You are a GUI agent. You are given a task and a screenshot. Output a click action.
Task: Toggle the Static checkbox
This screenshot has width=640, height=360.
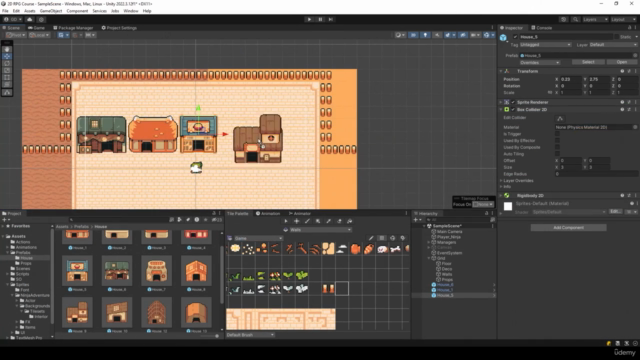coord(616,37)
